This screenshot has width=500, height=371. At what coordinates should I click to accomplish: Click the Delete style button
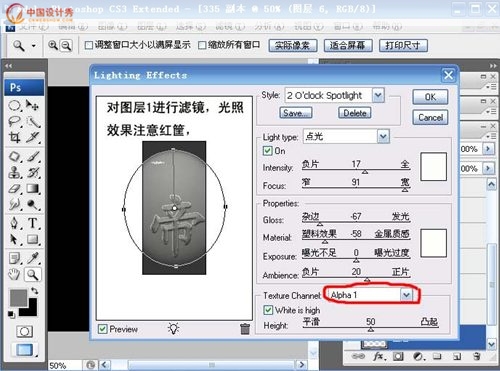pyautogui.click(x=355, y=113)
